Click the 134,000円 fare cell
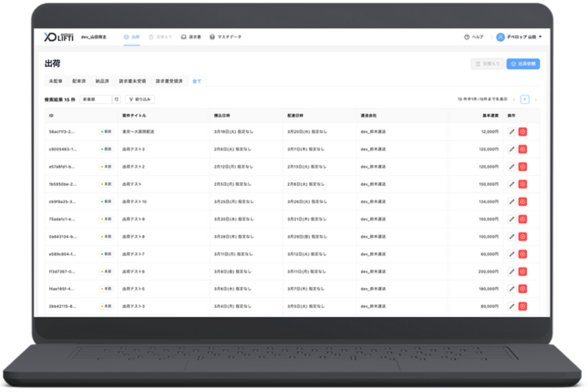The width and height of the screenshot is (588, 392). 489,202
